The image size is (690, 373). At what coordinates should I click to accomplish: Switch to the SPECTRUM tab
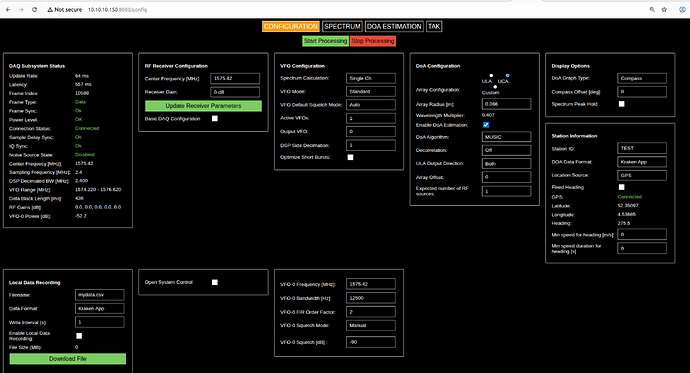[x=342, y=26]
